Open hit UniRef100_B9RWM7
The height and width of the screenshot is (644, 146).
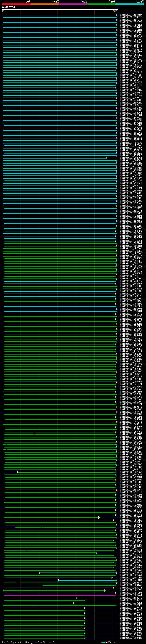coord(131,15)
